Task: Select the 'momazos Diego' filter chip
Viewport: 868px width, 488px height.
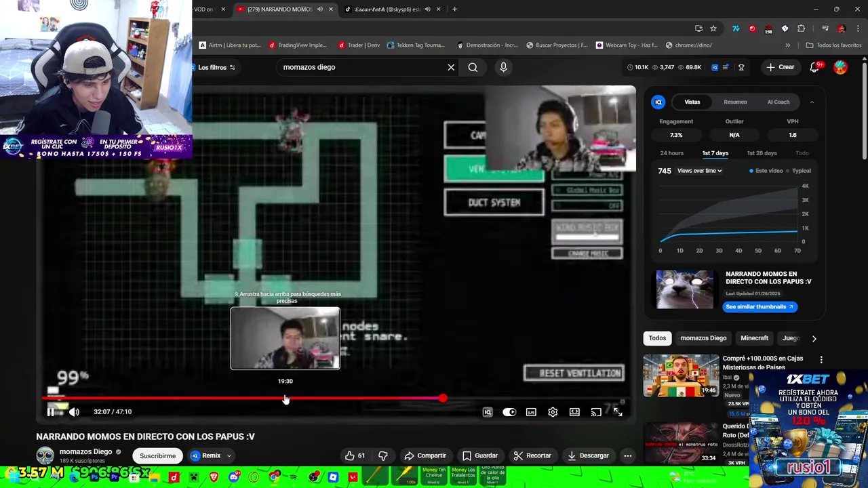Action: tap(703, 338)
